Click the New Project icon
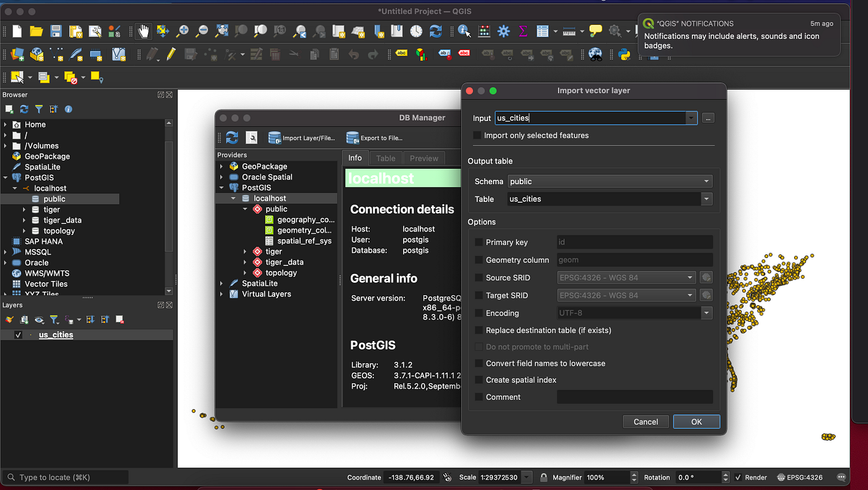Image resolution: width=868 pixels, height=490 pixels. [17, 31]
